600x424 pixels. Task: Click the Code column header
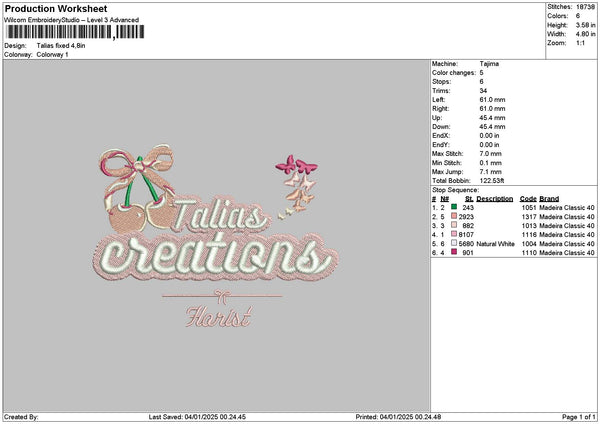tap(528, 199)
